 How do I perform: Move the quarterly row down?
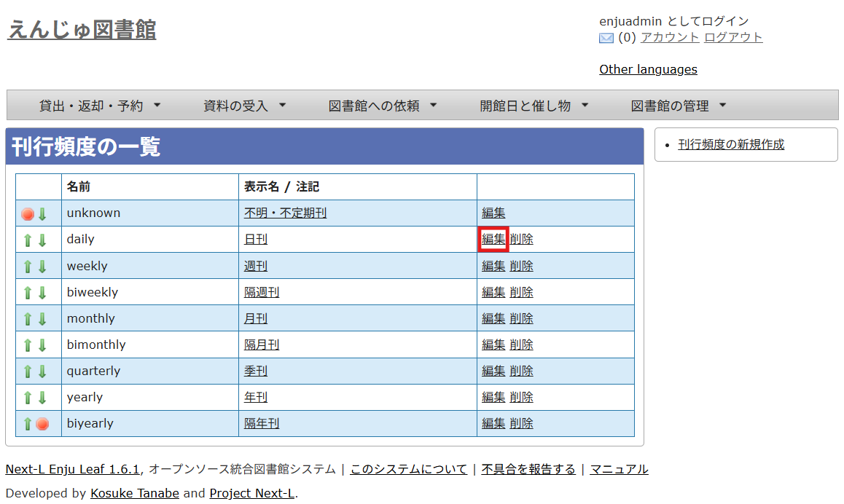(42, 371)
